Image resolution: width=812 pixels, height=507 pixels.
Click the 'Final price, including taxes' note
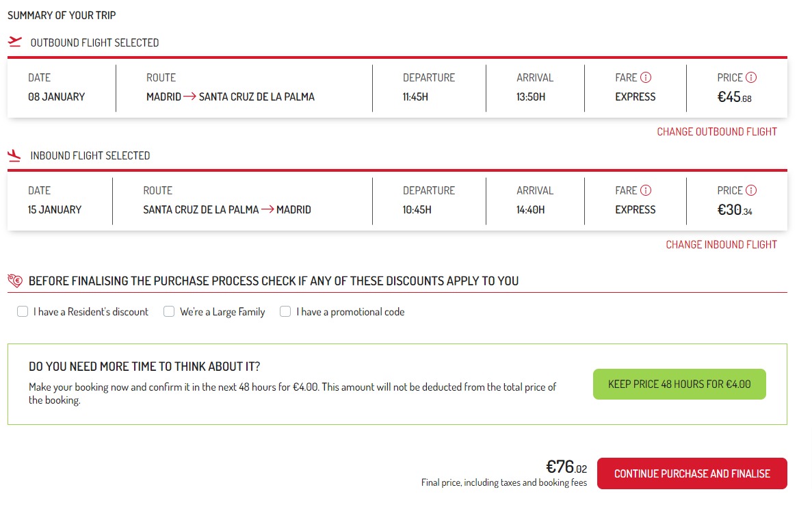click(504, 482)
